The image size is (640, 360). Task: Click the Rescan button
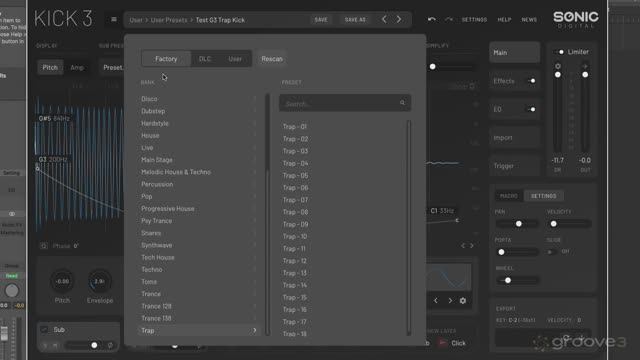tap(272, 59)
